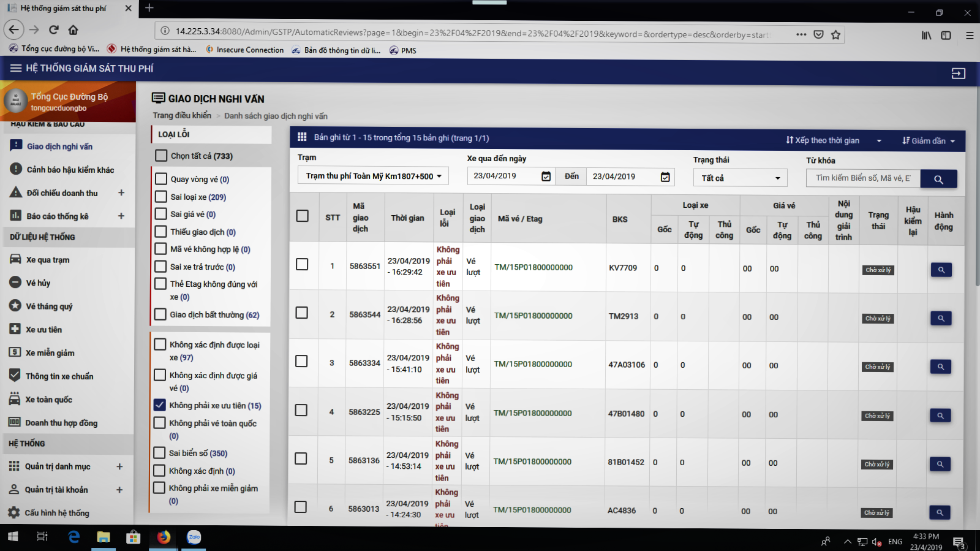Open calendar icon for start date

coord(546,177)
